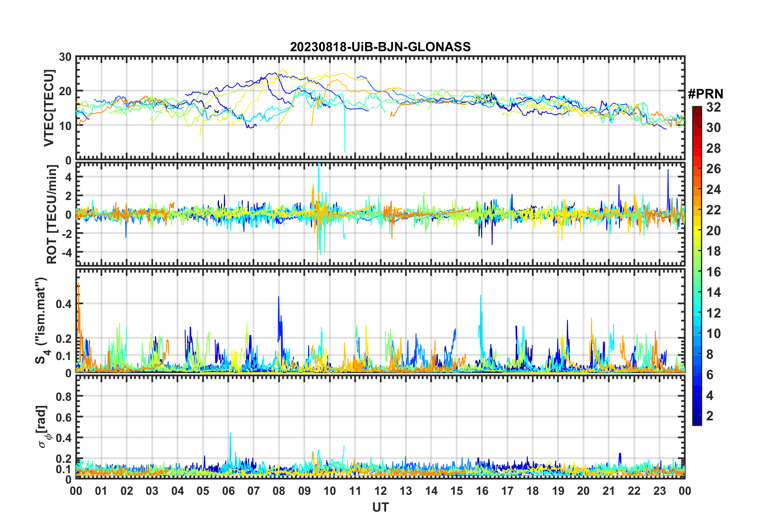Click the ROT [TECU/min] axis label
The height and width of the screenshot is (532, 761).
coord(52,214)
